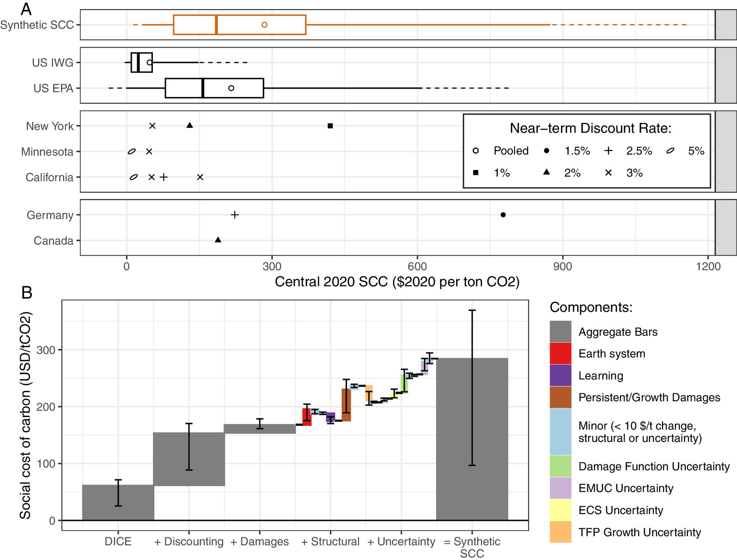The width and height of the screenshot is (737, 560).
Task: Click the 'Central 2020 SCC' x-axis title
Action: 397,282
